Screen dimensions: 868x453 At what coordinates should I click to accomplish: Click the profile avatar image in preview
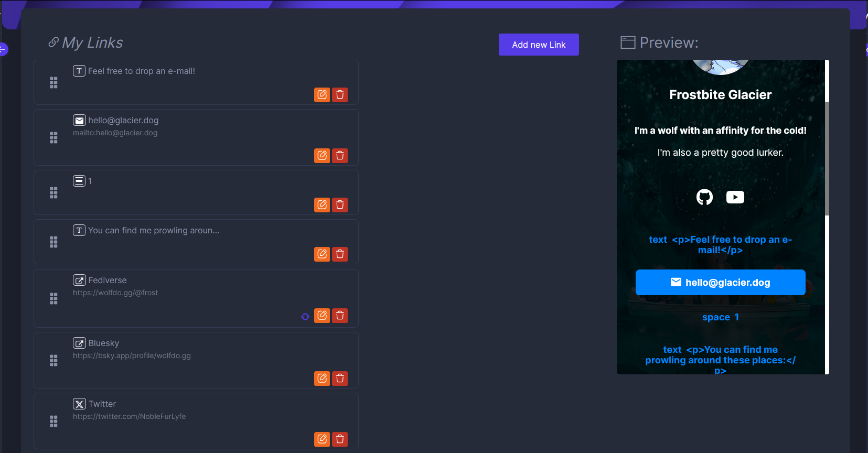point(721,67)
